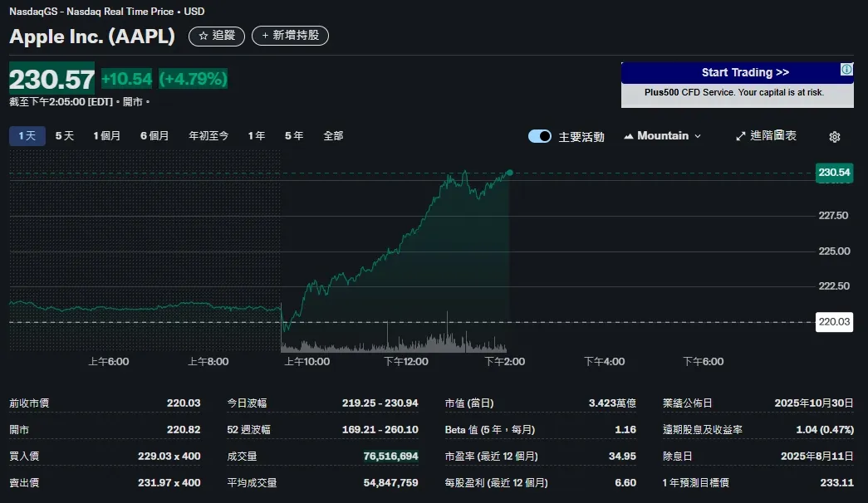Click the 1.04 (0.47%) dividend yield
Screen dimensions: 868x503
[825, 430]
